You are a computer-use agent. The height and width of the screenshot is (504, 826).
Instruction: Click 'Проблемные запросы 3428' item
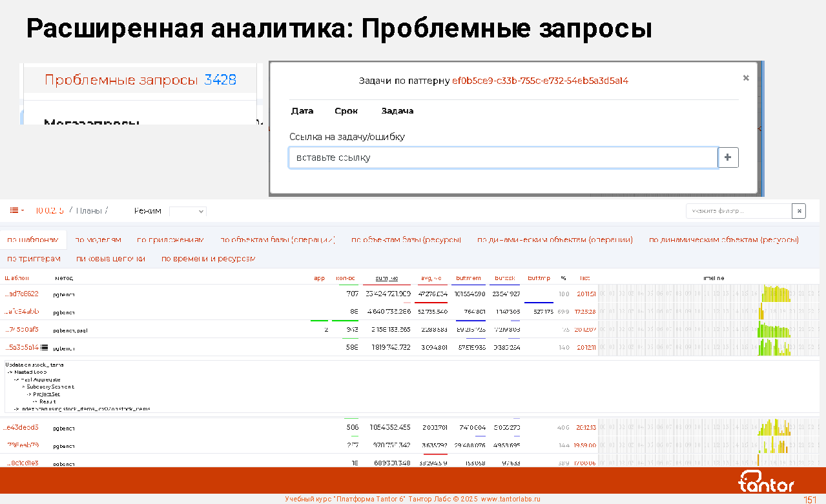click(x=140, y=80)
